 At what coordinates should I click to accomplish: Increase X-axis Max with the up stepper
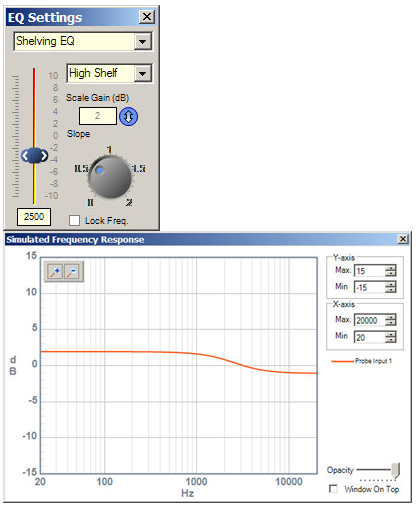coord(391,317)
